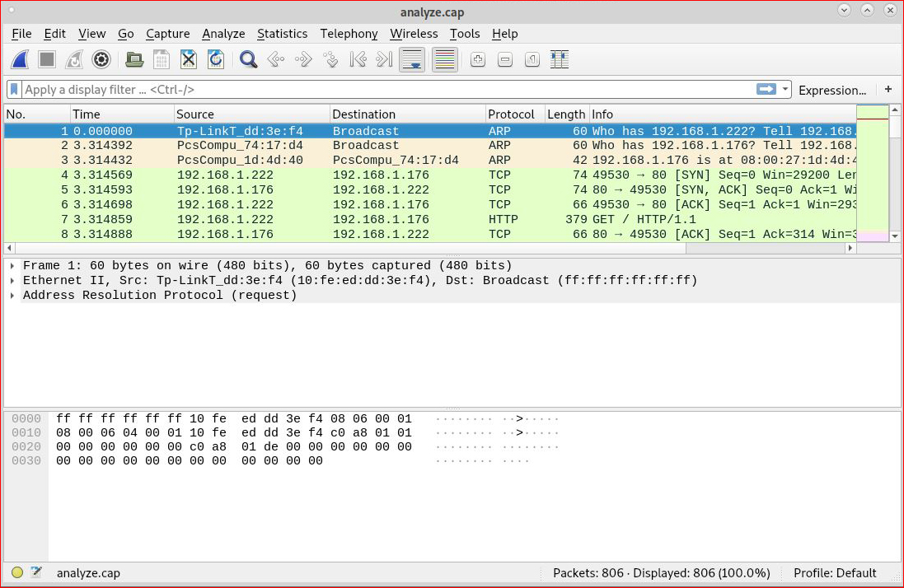Image resolution: width=904 pixels, height=588 pixels.
Task: Select packet 3 ARP reply row
Action: 430,161
